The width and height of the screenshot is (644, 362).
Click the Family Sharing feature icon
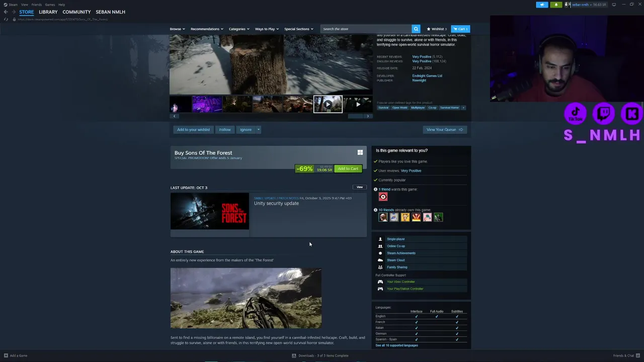380,267
